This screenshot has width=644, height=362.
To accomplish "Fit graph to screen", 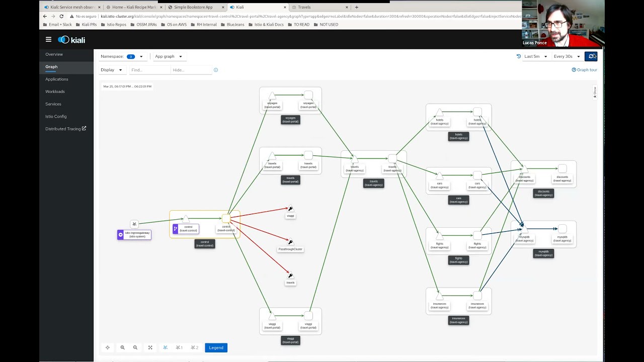I will point(150,347).
